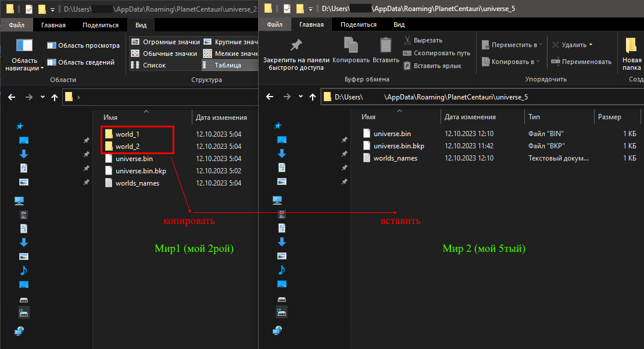Click Вырезать in the clipboard group
Image resolution: width=644 pixels, height=349 pixels.
pos(423,40)
